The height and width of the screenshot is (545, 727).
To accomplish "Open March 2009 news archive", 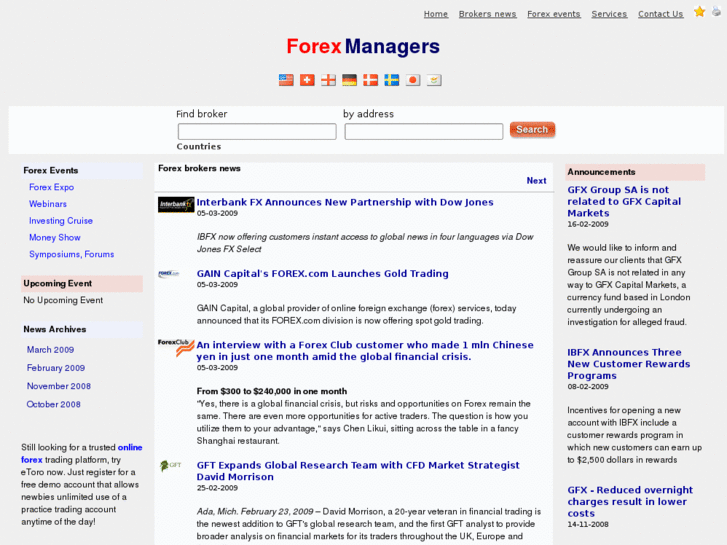I will coord(51,350).
